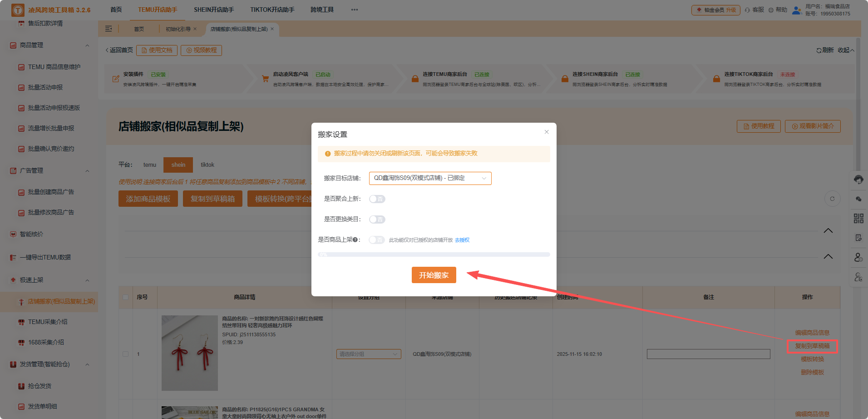The image size is (868, 419).
Task: Collapse the 商品管理 sidebar section
Action: point(88,45)
